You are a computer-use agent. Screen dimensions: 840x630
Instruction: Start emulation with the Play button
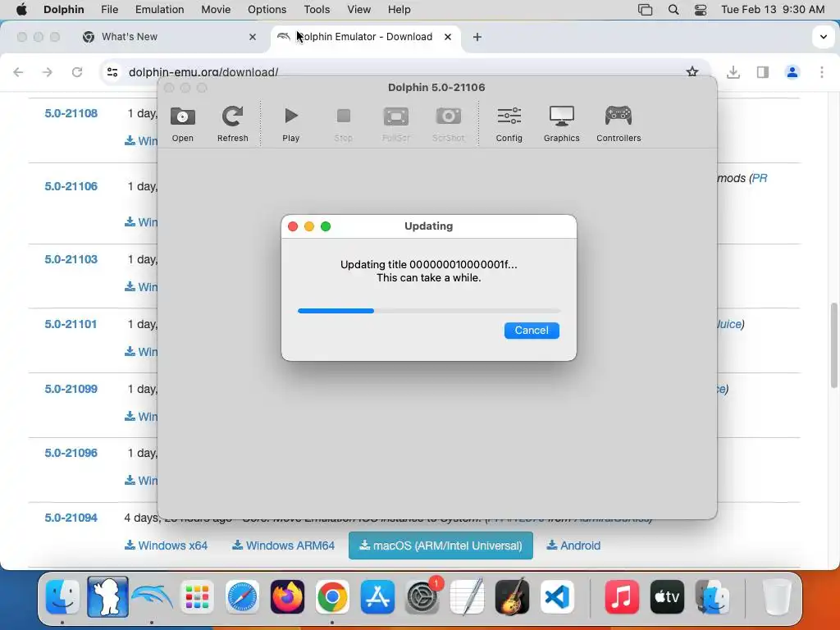point(291,124)
